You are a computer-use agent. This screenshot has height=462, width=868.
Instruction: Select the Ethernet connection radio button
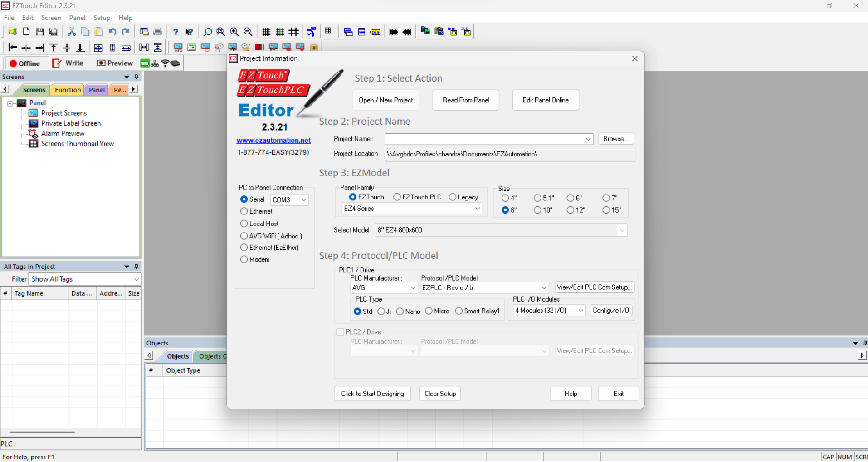[x=244, y=211]
